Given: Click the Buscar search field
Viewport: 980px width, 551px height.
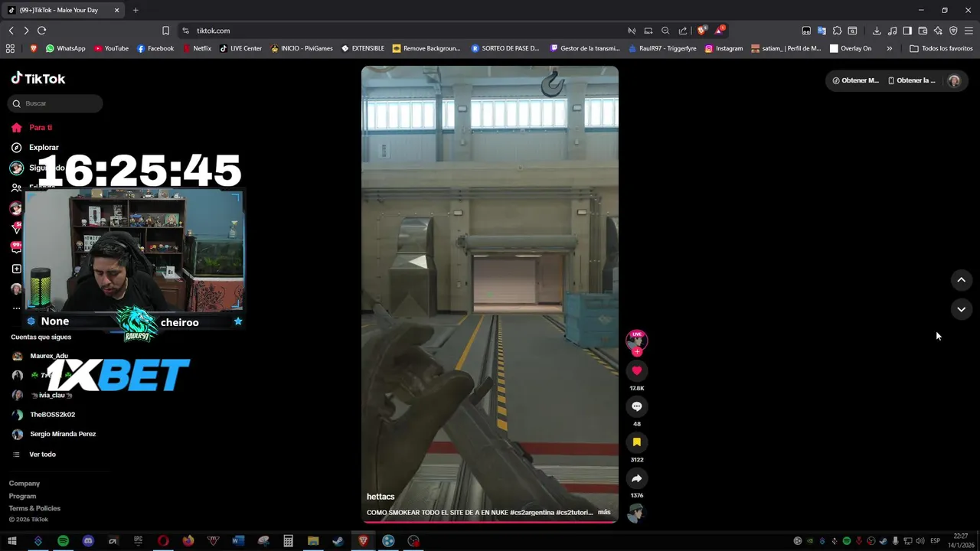Looking at the screenshot, I should (55, 103).
